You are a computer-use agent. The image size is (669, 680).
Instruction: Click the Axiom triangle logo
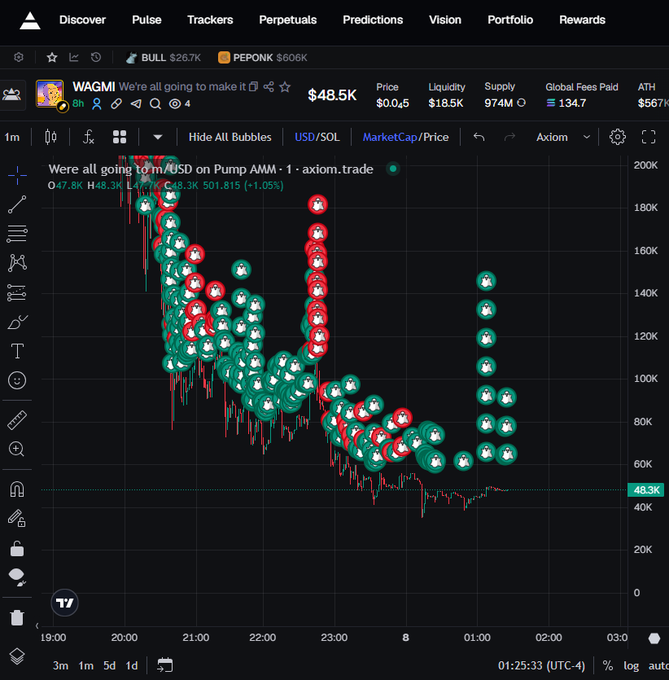pos(30,20)
